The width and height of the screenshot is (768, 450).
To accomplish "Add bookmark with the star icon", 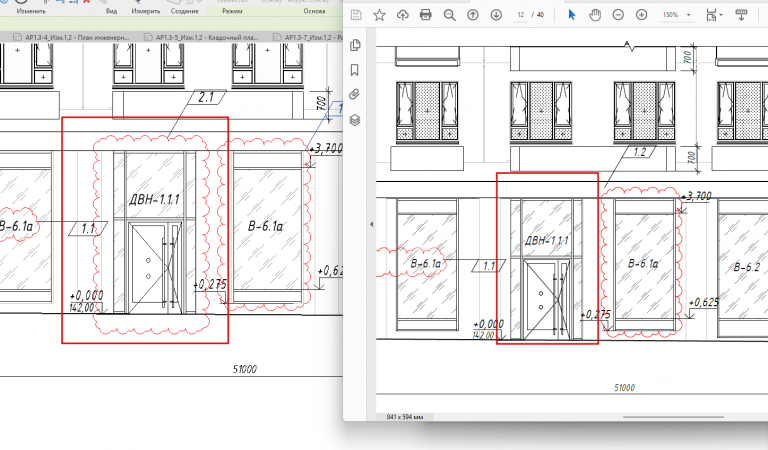I will 379,15.
